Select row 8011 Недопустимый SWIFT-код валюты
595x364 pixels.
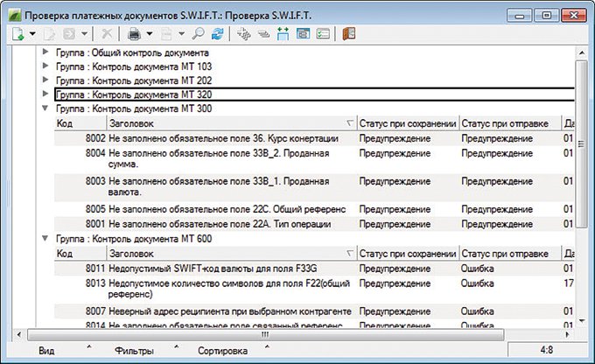tap(314, 269)
